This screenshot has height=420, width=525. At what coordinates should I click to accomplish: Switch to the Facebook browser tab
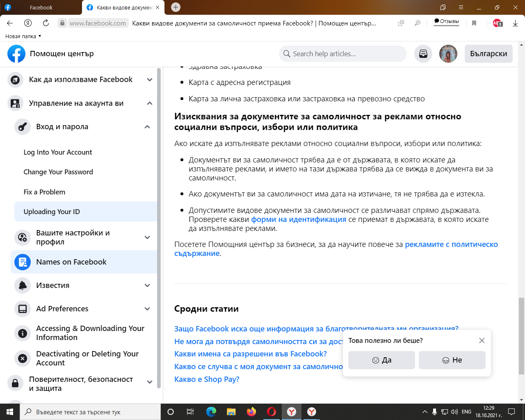coord(41,7)
